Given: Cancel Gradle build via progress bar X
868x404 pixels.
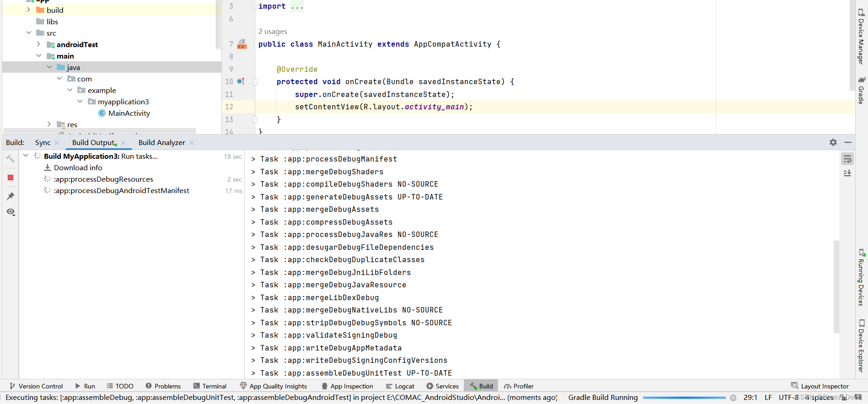Looking at the screenshot, I should (x=733, y=398).
